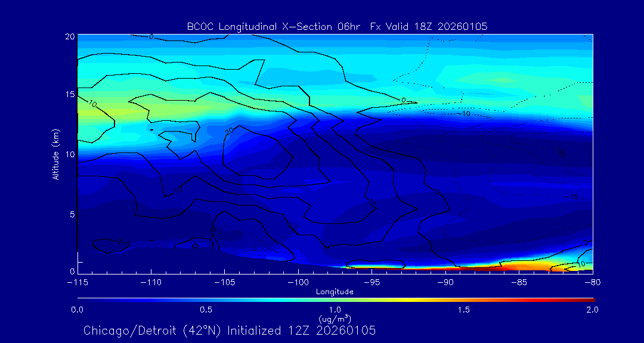Select the 5 km altitude tick label

click(71, 214)
